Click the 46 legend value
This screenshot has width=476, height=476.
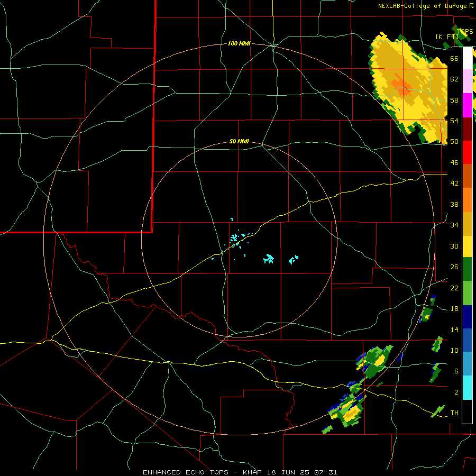tap(454, 162)
